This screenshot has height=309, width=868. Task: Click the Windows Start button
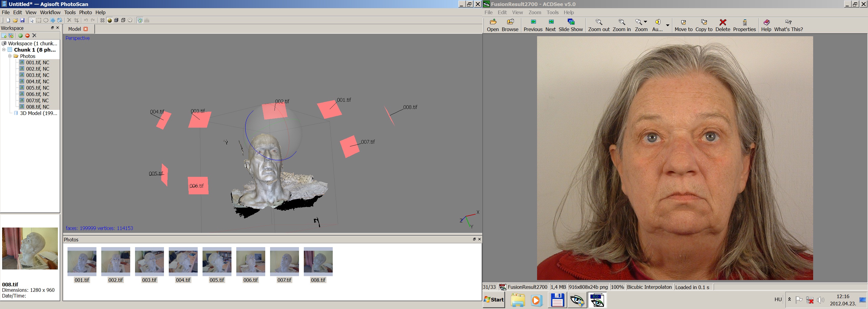click(x=494, y=300)
